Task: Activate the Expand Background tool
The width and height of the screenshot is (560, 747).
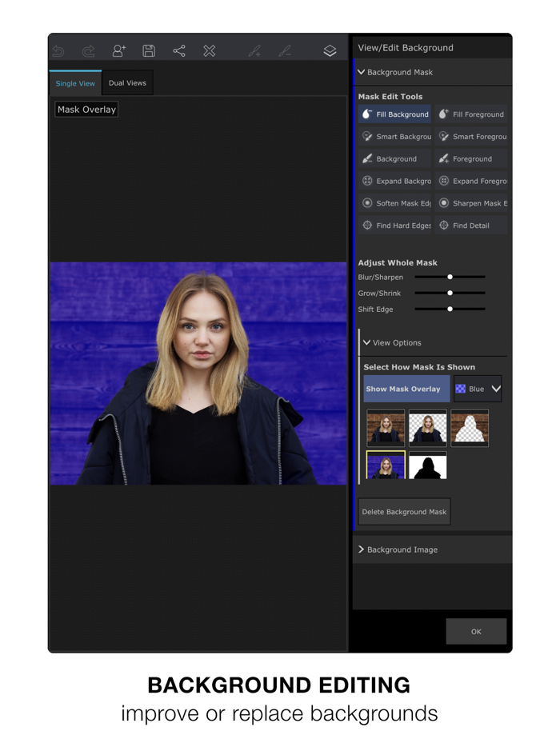Action: 394,181
